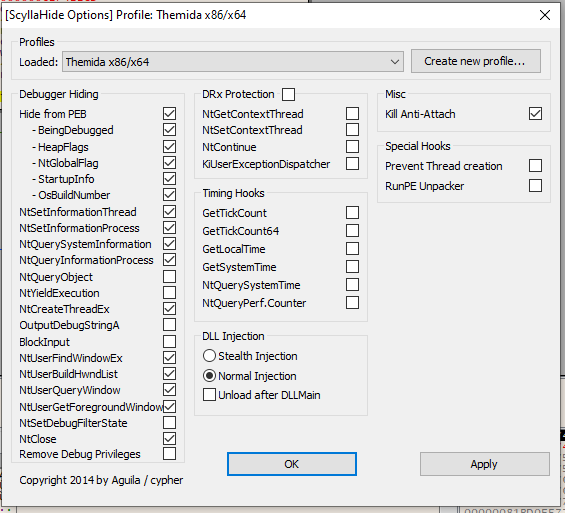
Task: Check NtSetContextThread option
Action: (352, 130)
